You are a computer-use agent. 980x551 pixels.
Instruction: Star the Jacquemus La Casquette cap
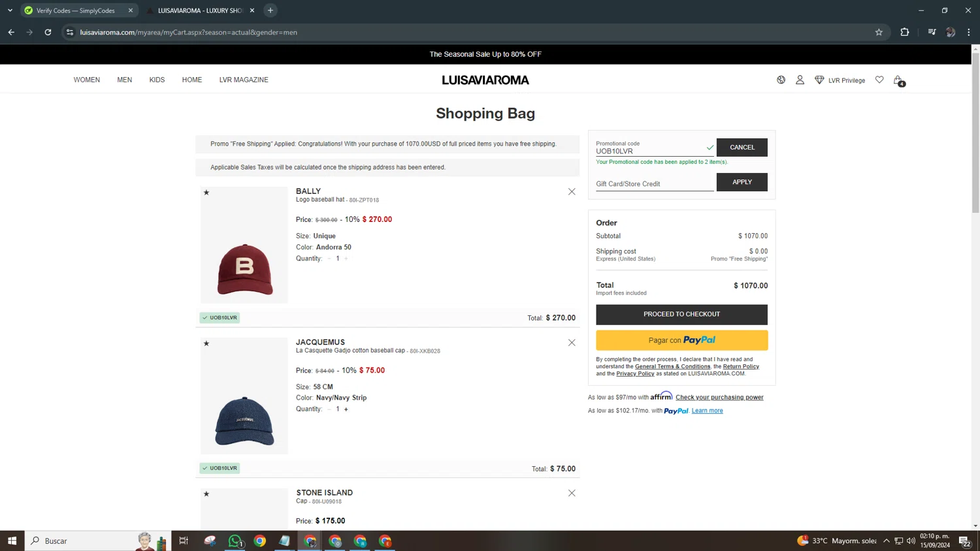206,343
